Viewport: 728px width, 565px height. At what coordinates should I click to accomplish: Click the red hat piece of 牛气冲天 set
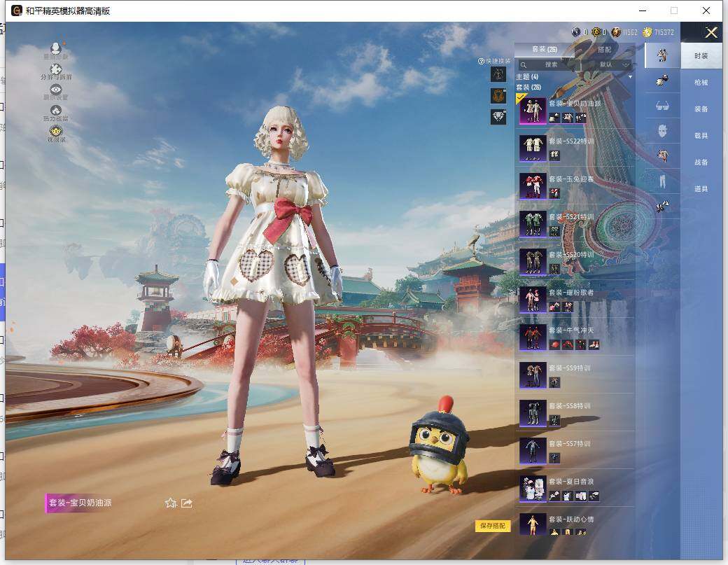click(555, 344)
